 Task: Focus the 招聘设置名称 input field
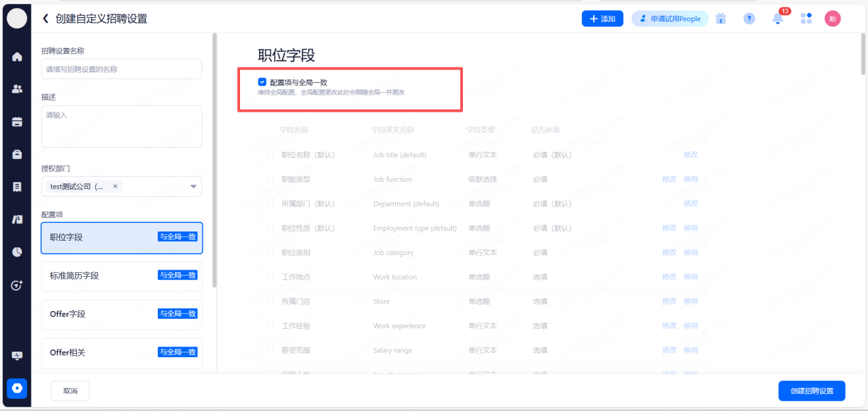point(122,69)
